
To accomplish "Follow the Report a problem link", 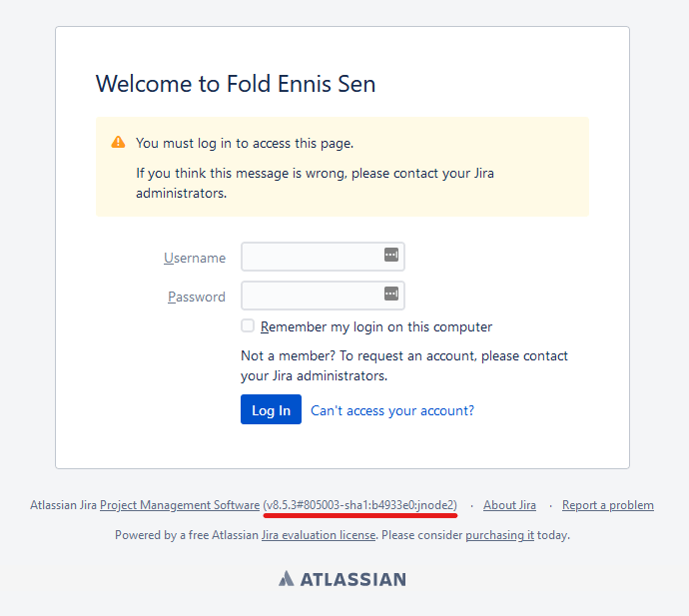I will (607, 505).
